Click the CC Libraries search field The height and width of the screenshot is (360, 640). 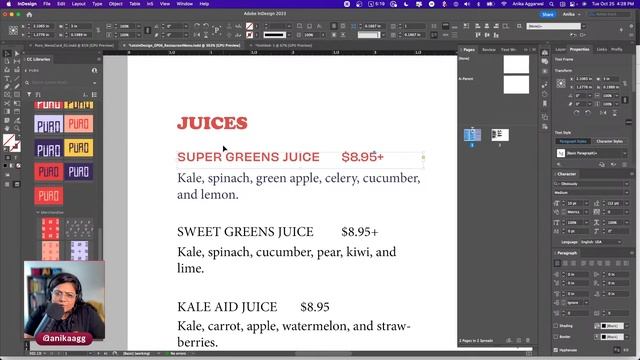pos(61,83)
